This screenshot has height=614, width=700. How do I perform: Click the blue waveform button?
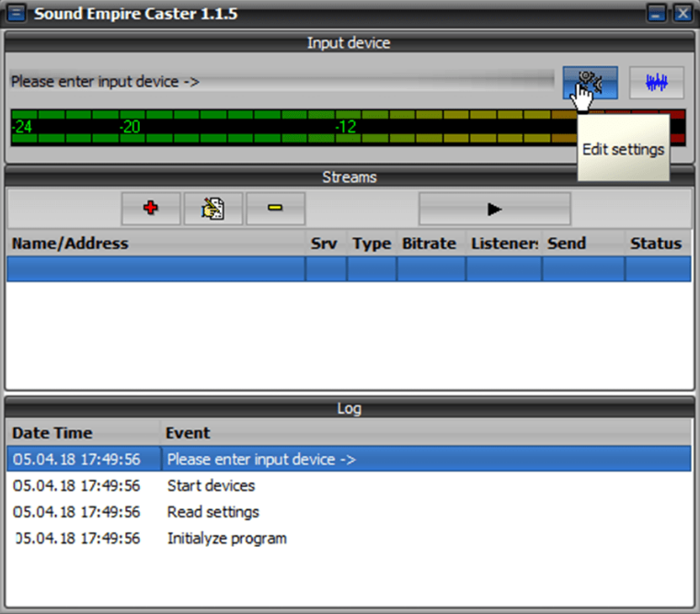click(x=656, y=83)
